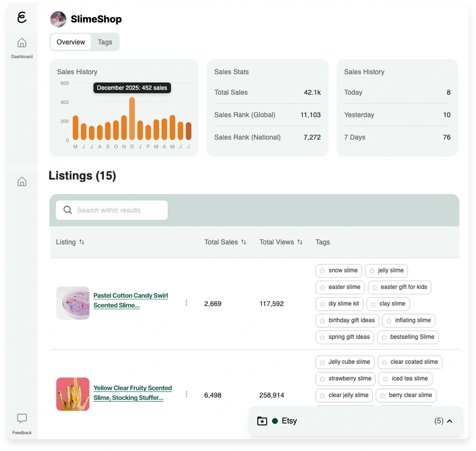Open Pastel Cotton Candy Swirl listing link

coord(130,300)
